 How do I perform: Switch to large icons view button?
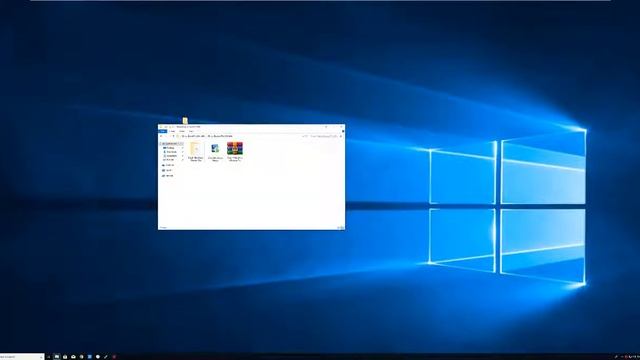pyautogui.click(x=342, y=228)
